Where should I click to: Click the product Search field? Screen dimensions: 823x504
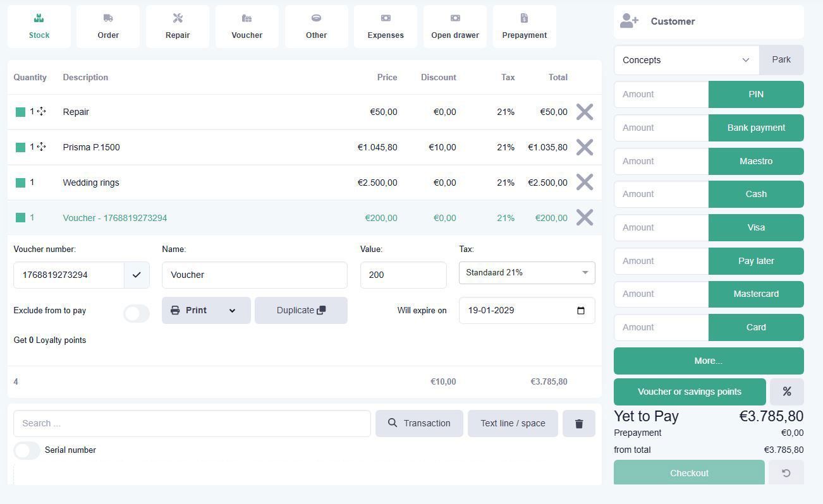tap(192, 423)
